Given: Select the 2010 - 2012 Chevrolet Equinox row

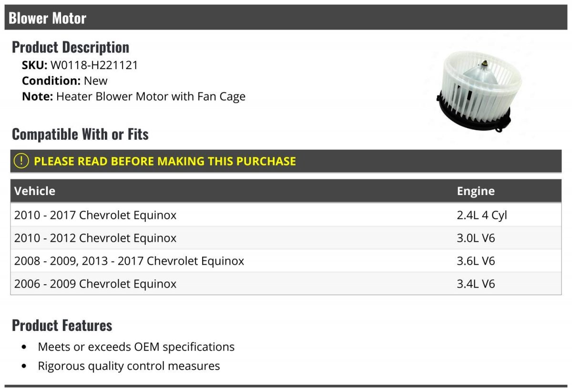Looking at the screenshot, I should pyautogui.click(x=286, y=238).
